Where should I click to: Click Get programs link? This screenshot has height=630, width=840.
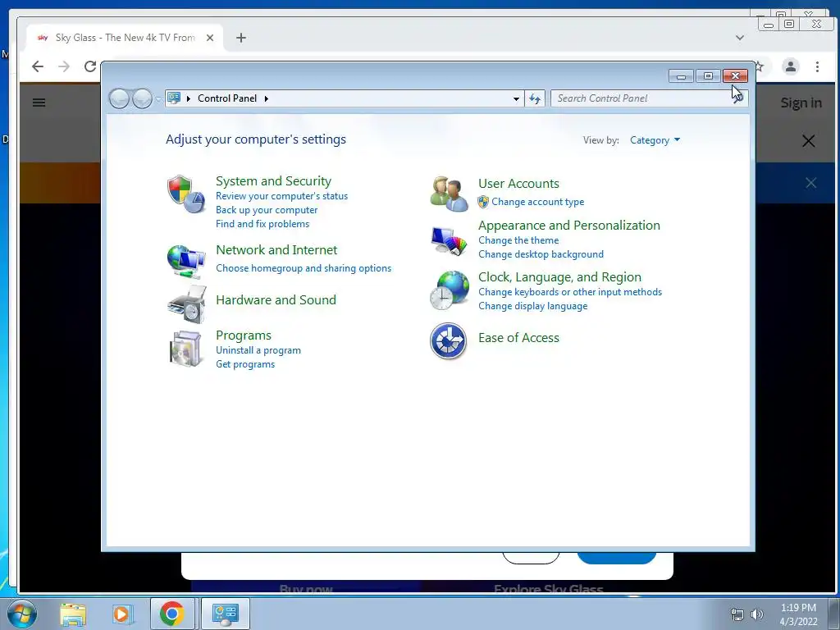pyautogui.click(x=245, y=364)
